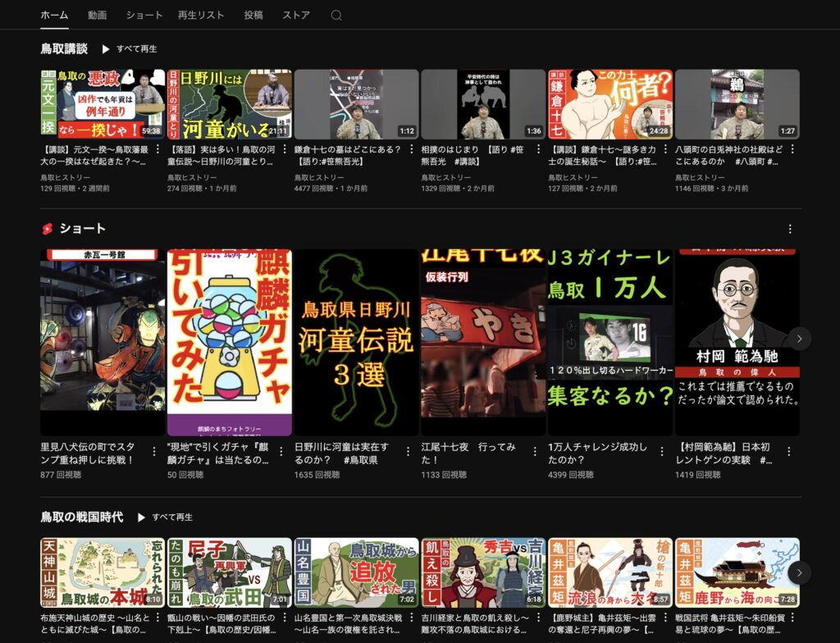
Task: Open the Shorts section three-dot menu
Action: (790, 229)
